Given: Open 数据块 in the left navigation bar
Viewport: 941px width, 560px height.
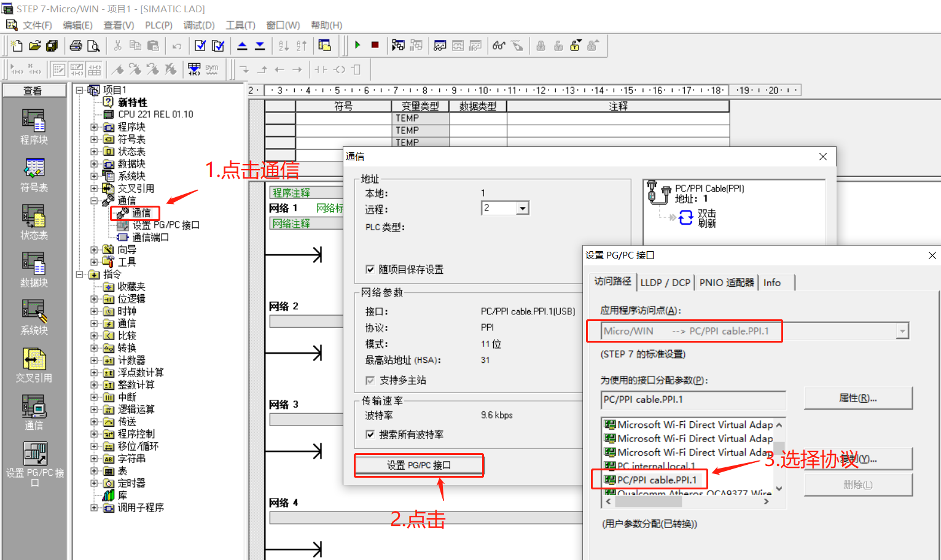Looking at the screenshot, I should (x=34, y=270).
